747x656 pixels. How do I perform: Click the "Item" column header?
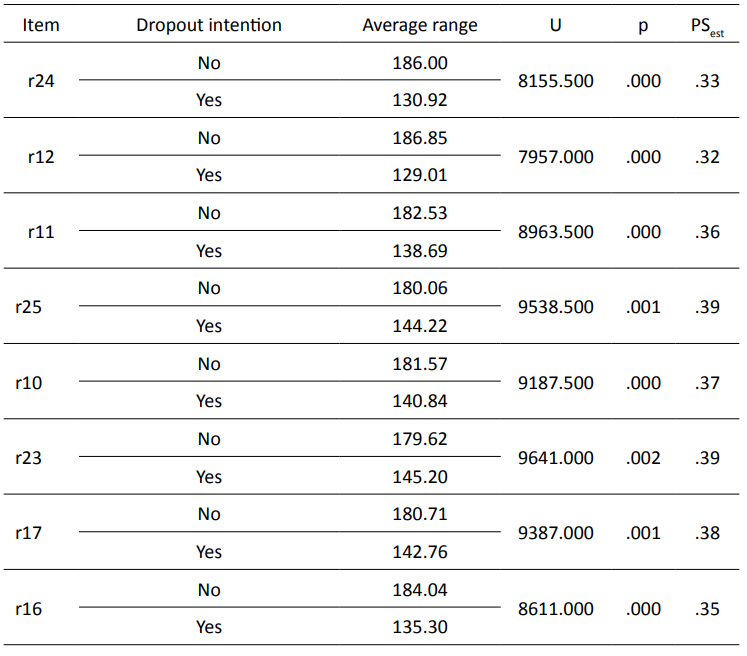(41, 25)
